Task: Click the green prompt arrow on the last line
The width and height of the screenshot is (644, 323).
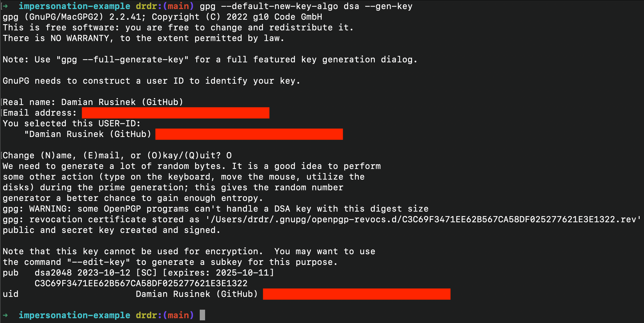Action: tap(5, 315)
